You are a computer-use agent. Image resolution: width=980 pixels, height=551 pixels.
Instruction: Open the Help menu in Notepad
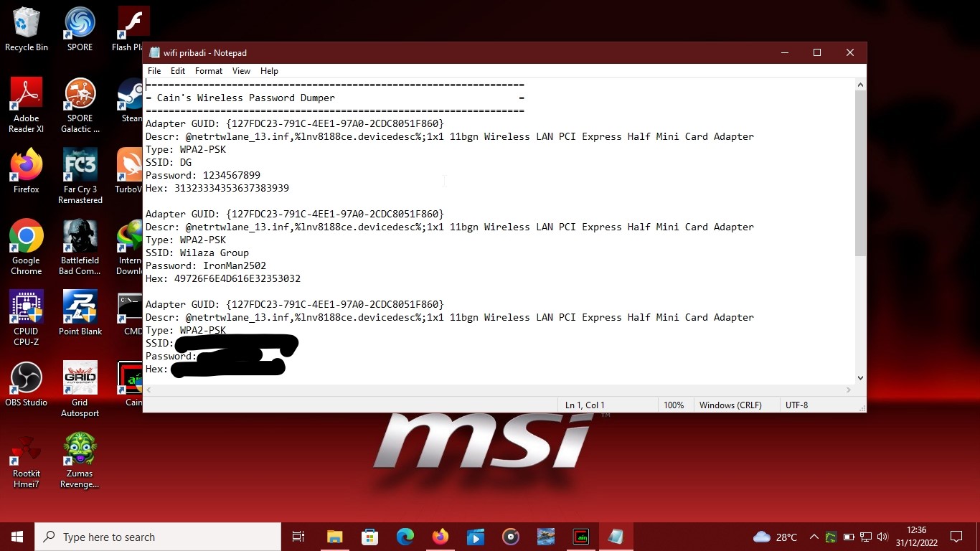(x=269, y=71)
